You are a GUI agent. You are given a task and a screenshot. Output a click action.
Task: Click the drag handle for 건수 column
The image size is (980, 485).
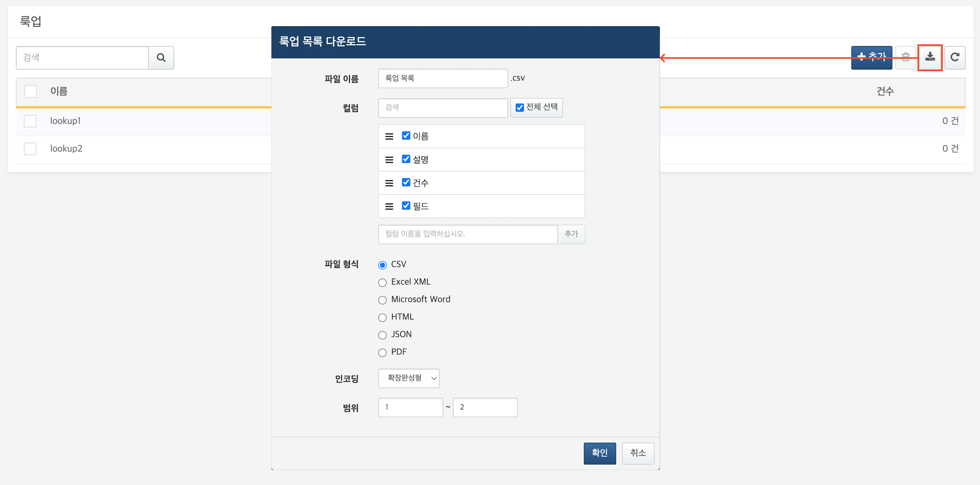point(389,183)
